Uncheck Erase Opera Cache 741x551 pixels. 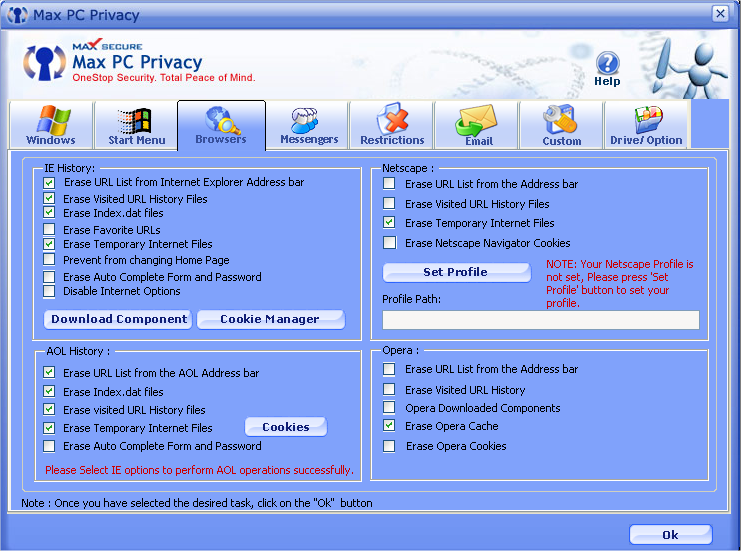(x=389, y=425)
